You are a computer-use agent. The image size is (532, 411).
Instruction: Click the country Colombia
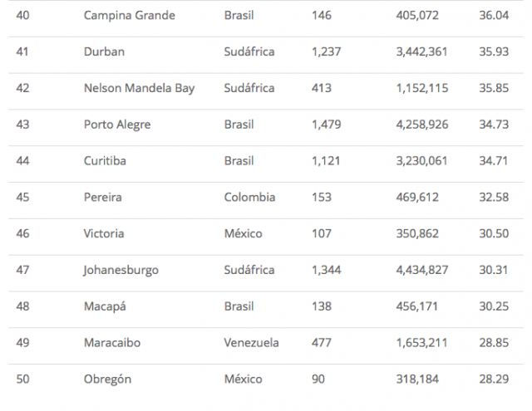tap(251, 198)
